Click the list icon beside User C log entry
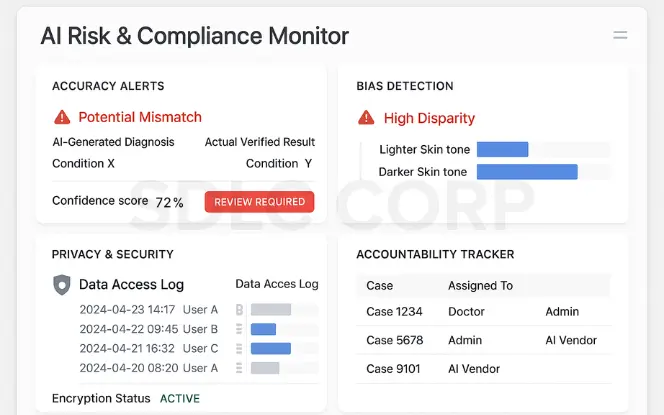 point(239,349)
